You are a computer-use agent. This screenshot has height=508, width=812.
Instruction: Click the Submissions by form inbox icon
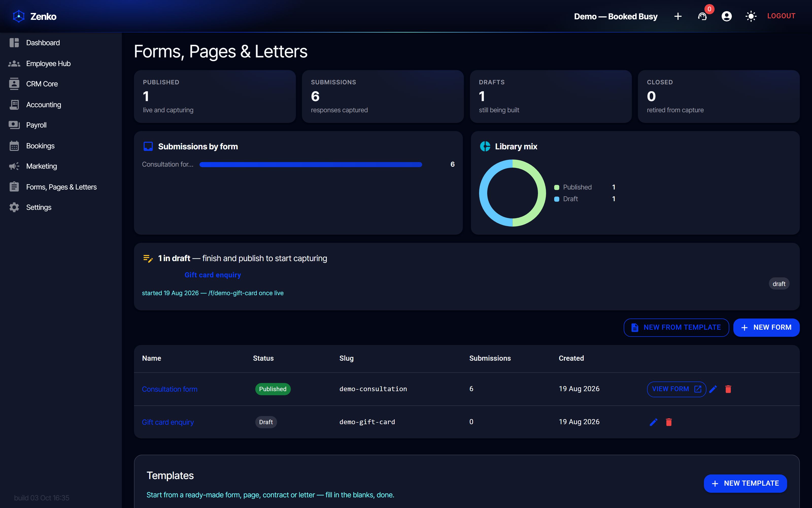coord(148,147)
